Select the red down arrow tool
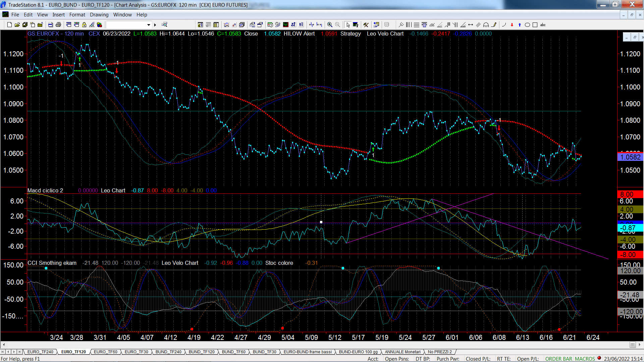644x362 pixels. [x=512, y=24]
